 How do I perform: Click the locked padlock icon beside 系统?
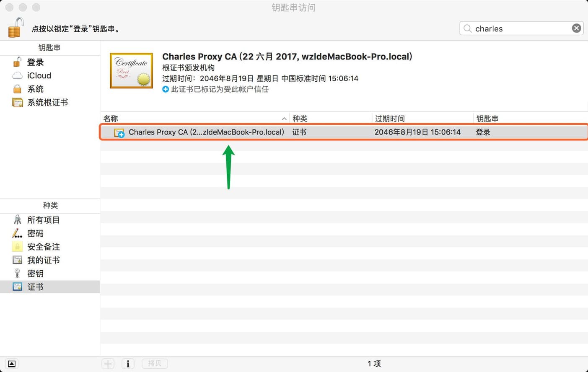(17, 89)
